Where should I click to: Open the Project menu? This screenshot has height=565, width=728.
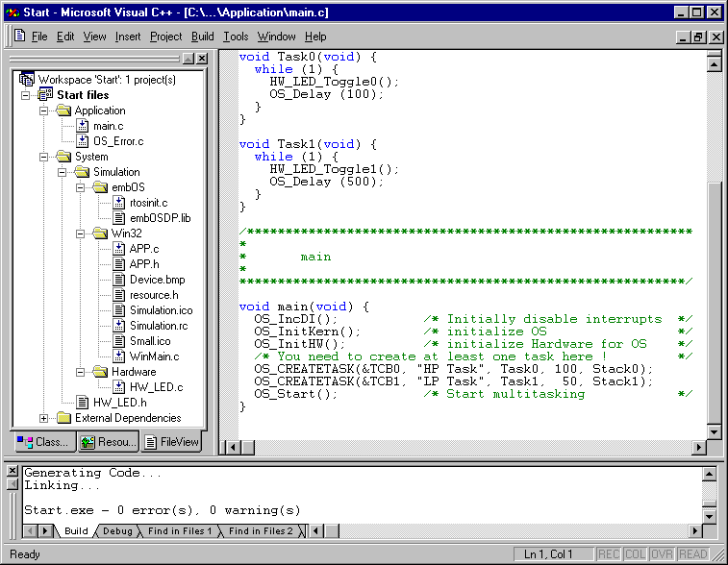click(165, 37)
